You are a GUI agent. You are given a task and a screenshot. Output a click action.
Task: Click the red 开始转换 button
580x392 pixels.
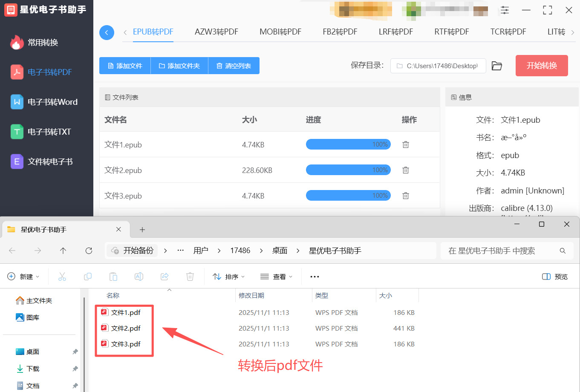pos(542,66)
